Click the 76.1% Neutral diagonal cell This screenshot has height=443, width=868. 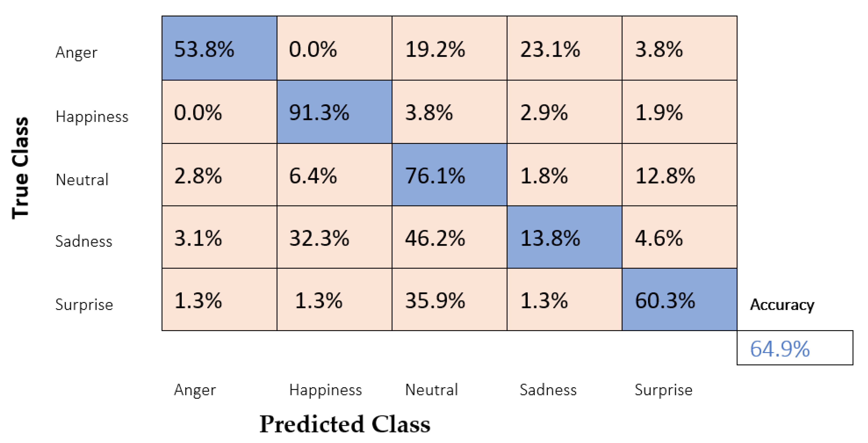(449, 175)
